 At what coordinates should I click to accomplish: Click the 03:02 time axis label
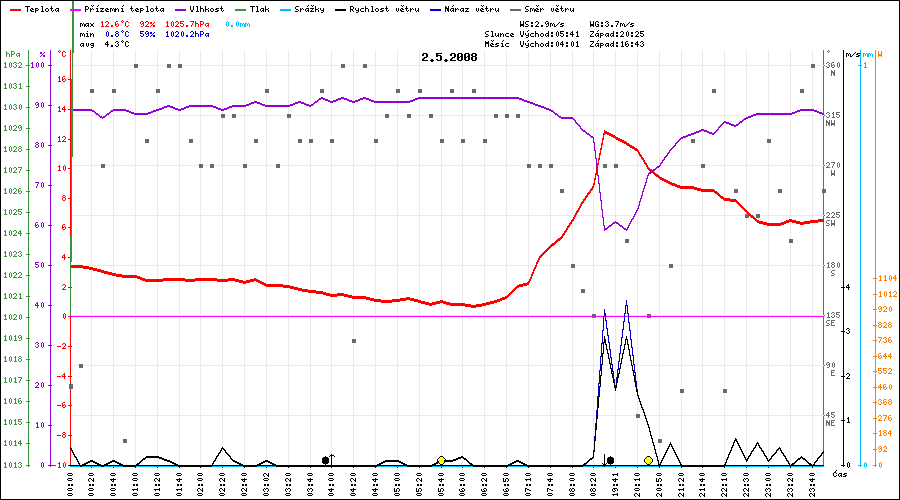266,485
